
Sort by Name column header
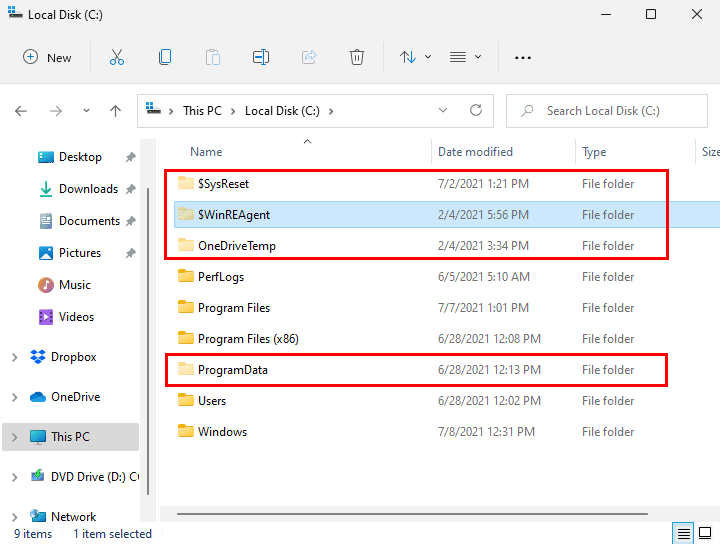coord(206,152)
